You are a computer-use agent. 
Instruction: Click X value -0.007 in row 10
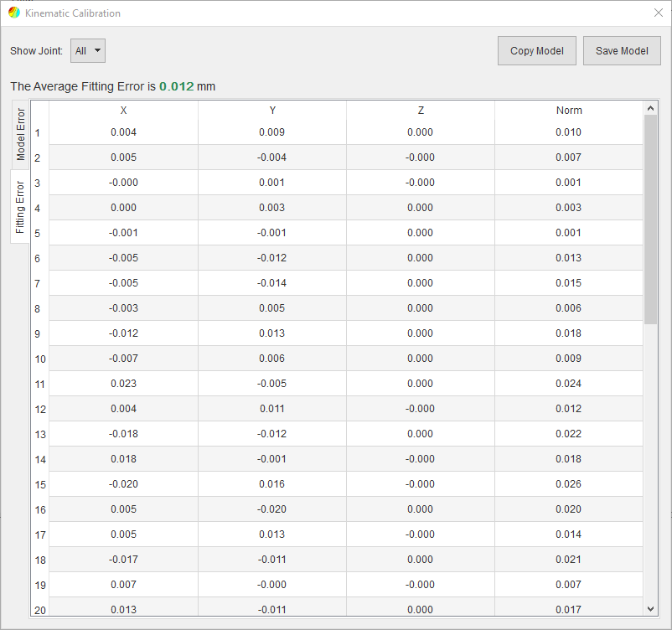tap(123, 359)
